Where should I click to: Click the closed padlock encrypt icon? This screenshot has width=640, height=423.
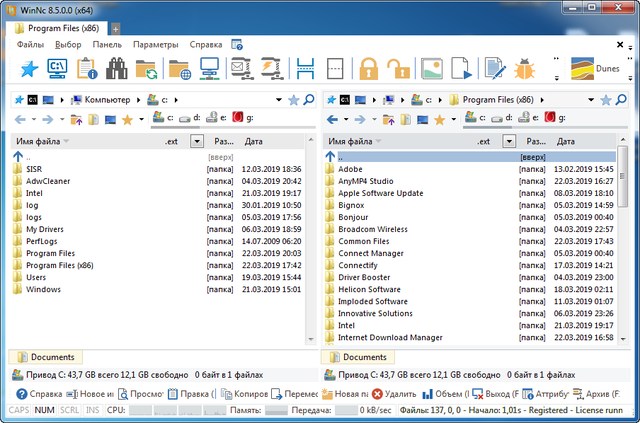click(x=368, y=69)
